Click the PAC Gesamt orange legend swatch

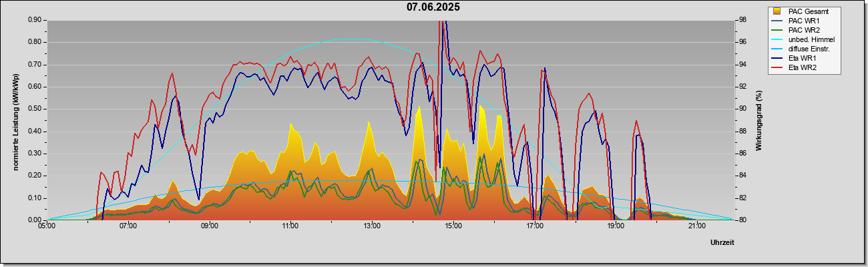coord(777,11)
